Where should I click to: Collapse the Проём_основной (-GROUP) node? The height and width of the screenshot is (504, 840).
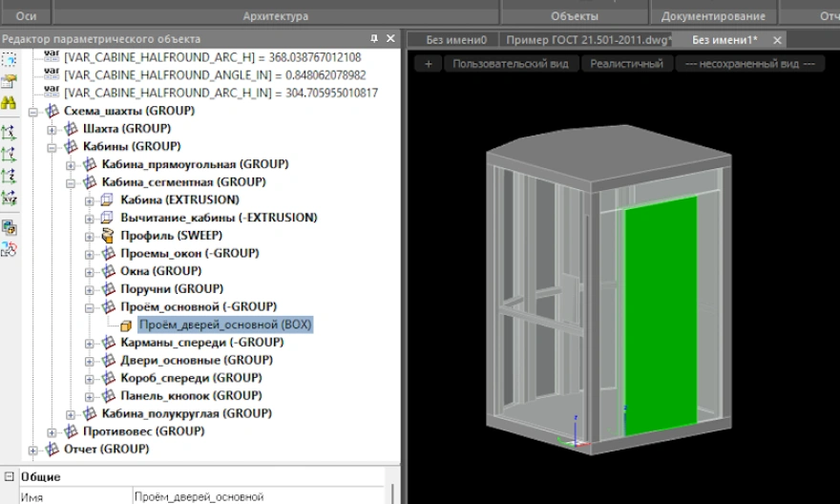click(90, 307)
